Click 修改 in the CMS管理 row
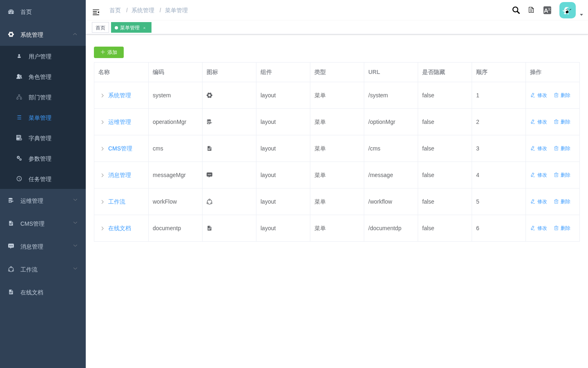 coord(539,148)
